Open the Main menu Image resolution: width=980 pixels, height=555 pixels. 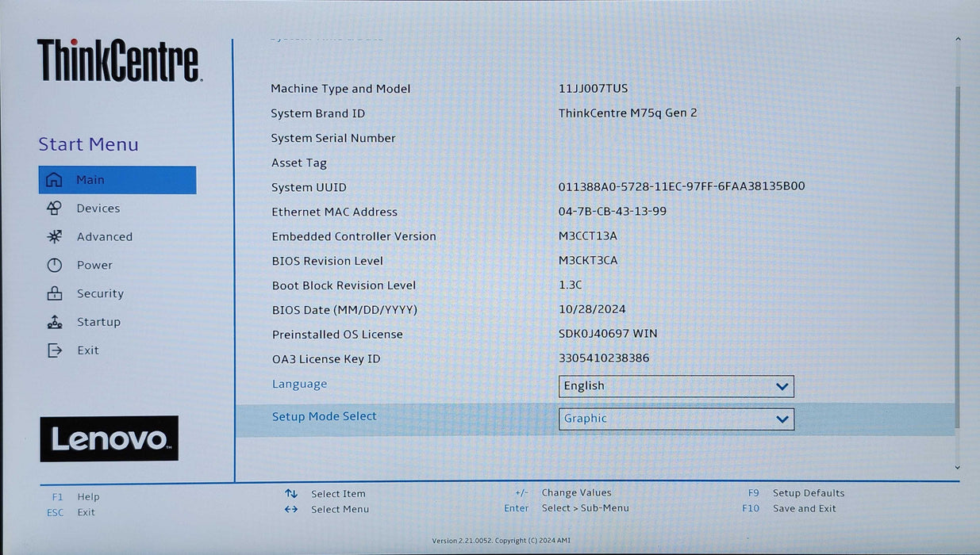(x=117, y=180)
